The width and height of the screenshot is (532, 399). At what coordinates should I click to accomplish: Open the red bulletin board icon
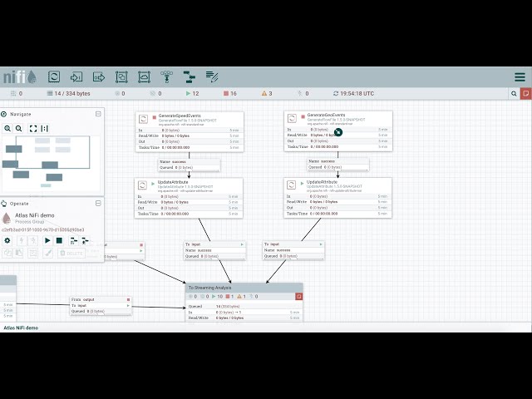pyautogui.click(x=526, y=94)
